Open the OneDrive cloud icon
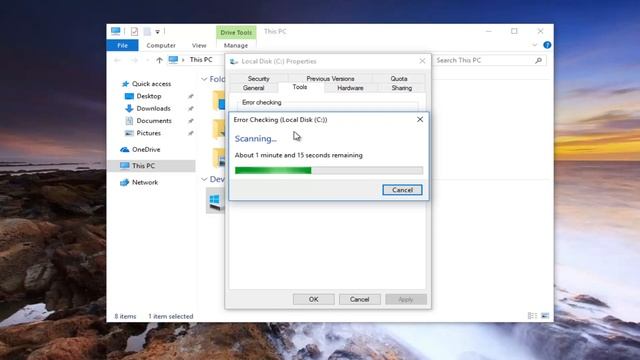The image size is (640, 360). (124, 149)
